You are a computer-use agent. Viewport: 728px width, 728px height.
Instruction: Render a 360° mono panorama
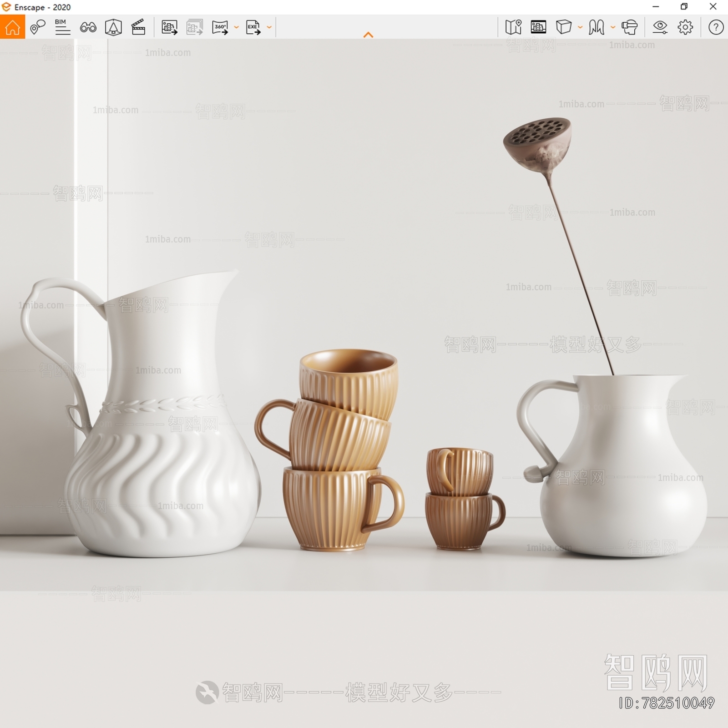coord(220,28)
